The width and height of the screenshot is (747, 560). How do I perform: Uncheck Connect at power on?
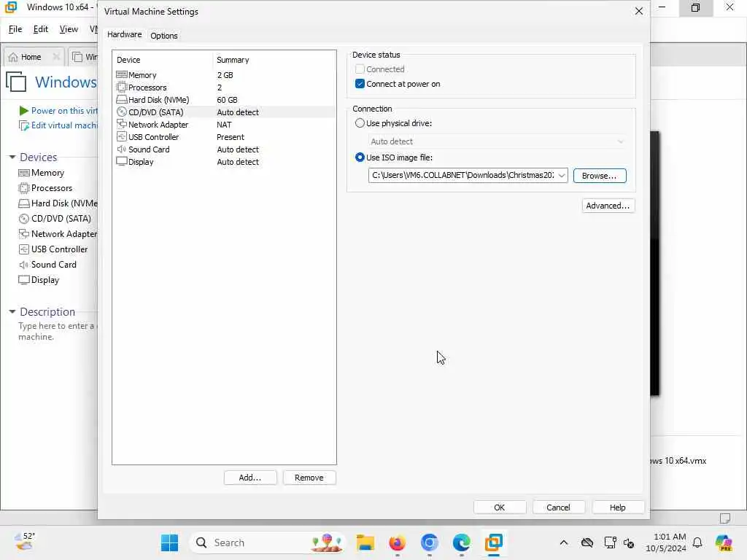(360, 84)
